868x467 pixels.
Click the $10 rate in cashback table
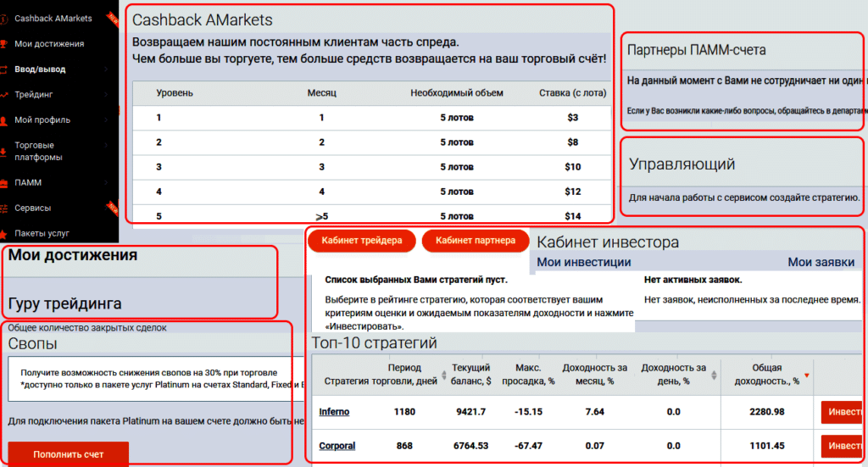click(572, 167)
